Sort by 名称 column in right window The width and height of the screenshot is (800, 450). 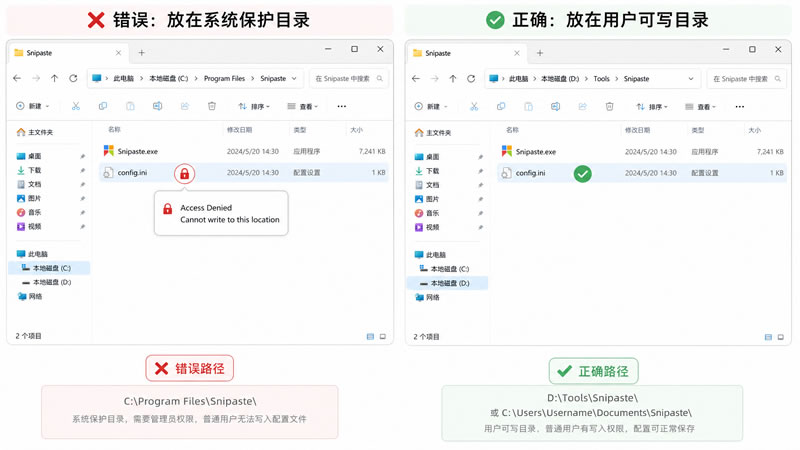pos(512,130)
